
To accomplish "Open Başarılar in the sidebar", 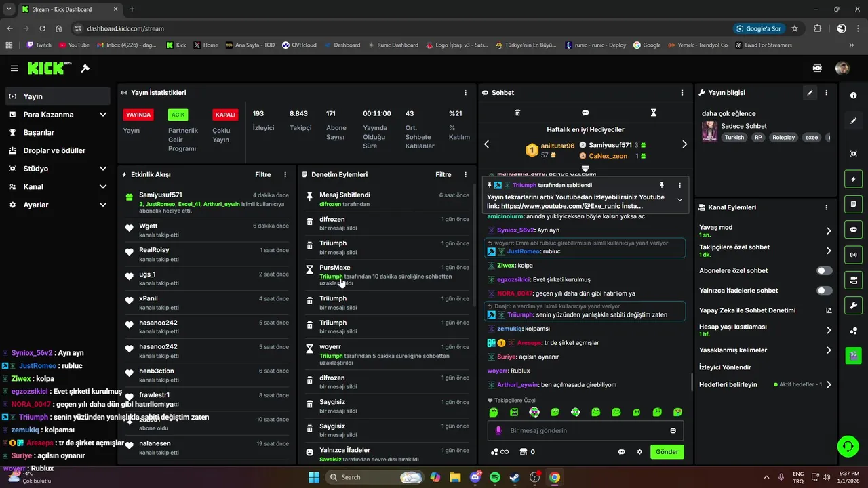I will [x=58, y=132].
